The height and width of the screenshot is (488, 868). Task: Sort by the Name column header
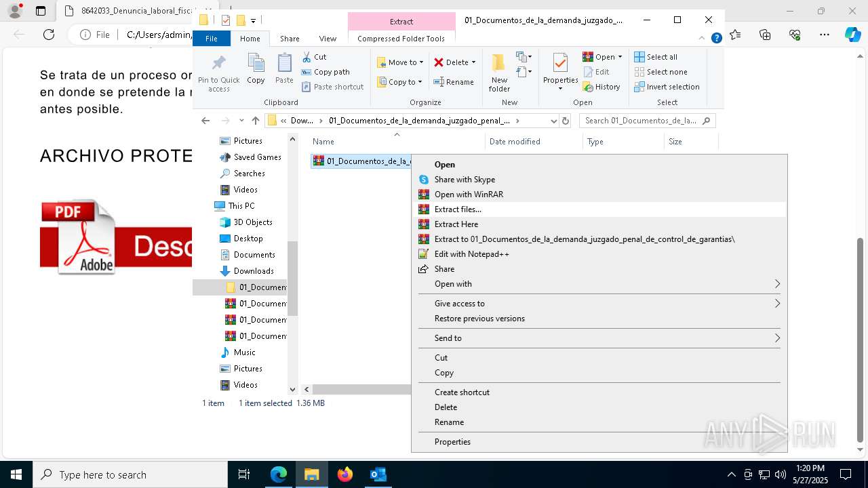(x=397, y=142)
